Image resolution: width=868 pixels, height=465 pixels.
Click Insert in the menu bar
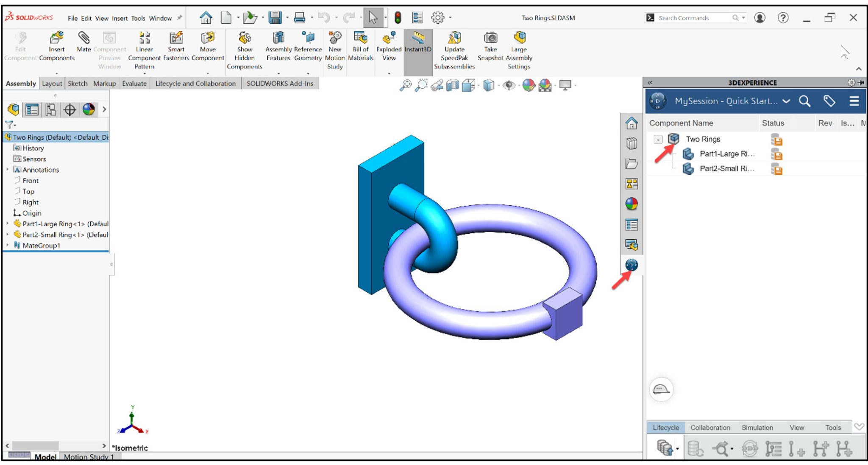(119, 18)
